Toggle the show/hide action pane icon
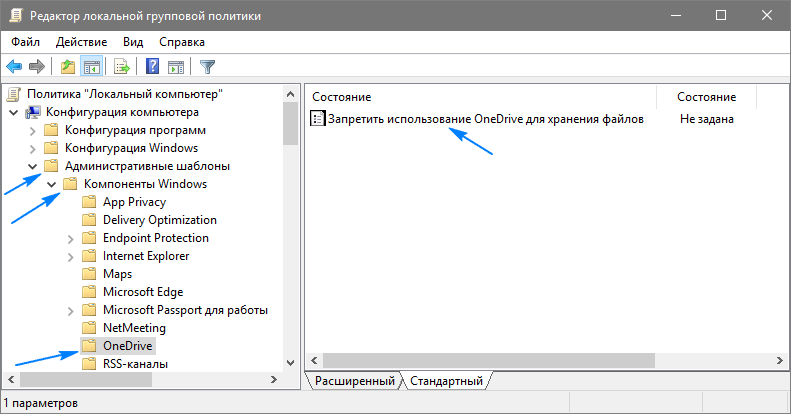791x414 pixels. click(x=176, y=67)
